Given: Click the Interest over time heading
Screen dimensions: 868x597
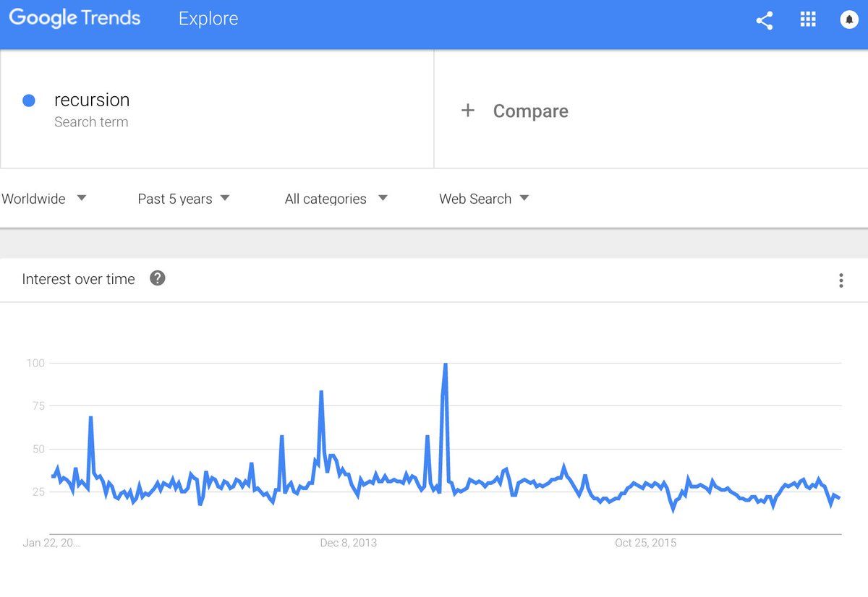Looking at the screenshot, I should [78, 279].
